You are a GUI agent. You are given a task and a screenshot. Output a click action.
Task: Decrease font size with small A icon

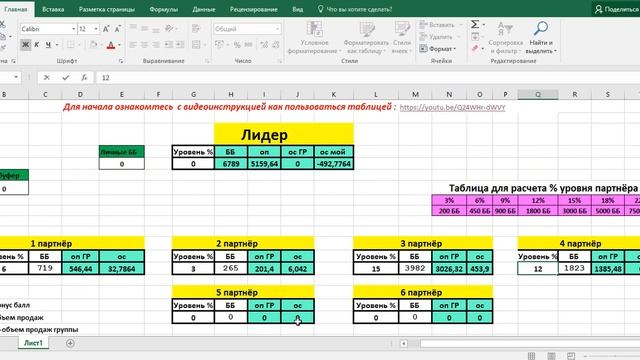click(118, 29)
